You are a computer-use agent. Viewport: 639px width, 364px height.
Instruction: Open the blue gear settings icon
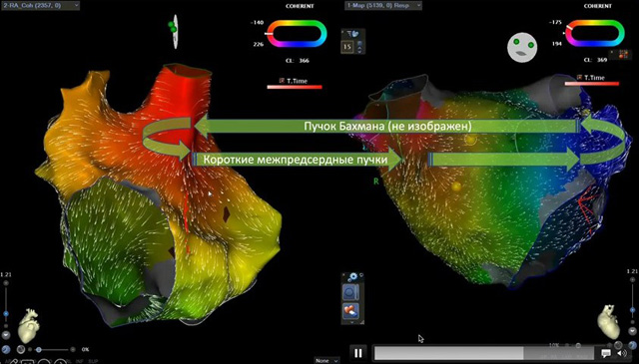point(352,277)
